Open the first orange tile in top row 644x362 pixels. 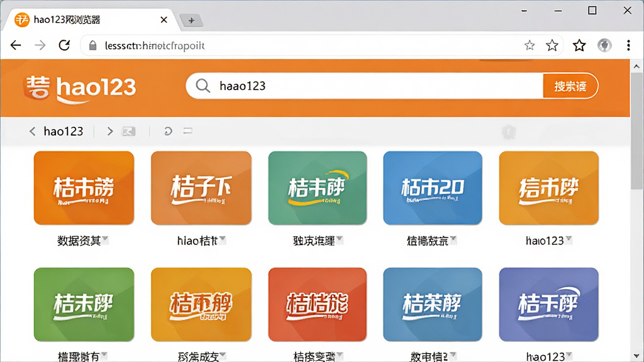(x=84, y=188)
